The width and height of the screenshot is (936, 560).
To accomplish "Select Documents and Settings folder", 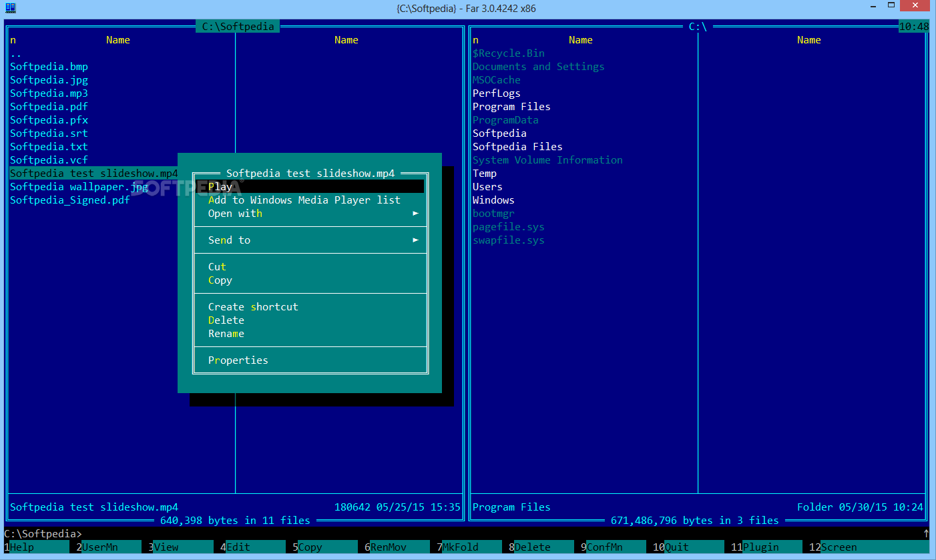I will tap(539, 67).
